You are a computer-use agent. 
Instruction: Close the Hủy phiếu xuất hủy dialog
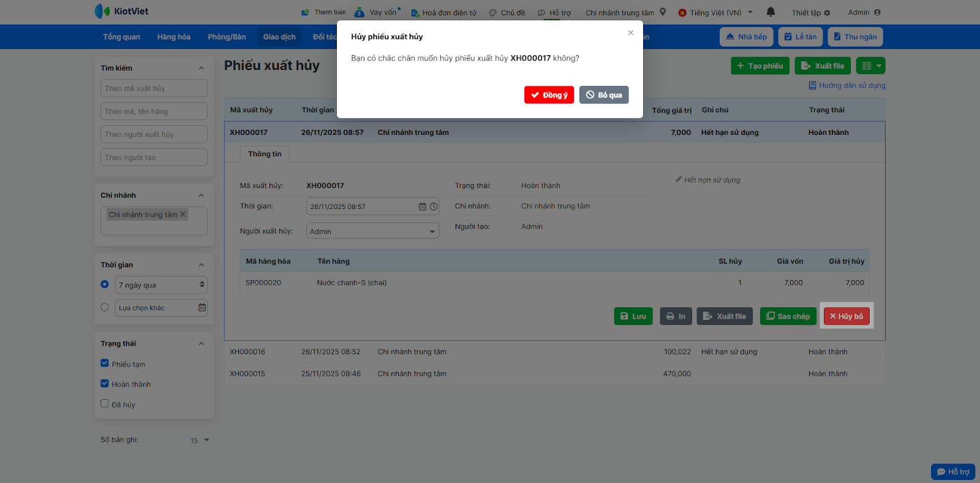[x=631, y=33]
